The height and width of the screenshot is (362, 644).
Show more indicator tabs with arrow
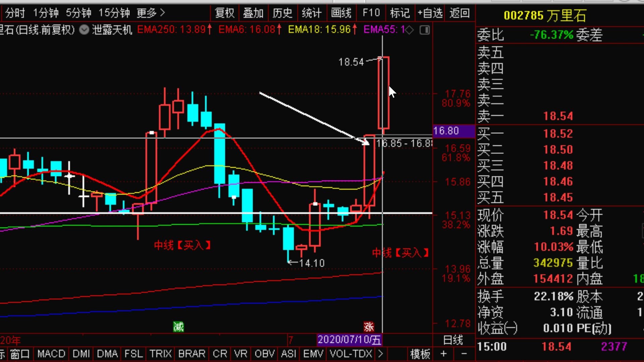click(381, 354)
